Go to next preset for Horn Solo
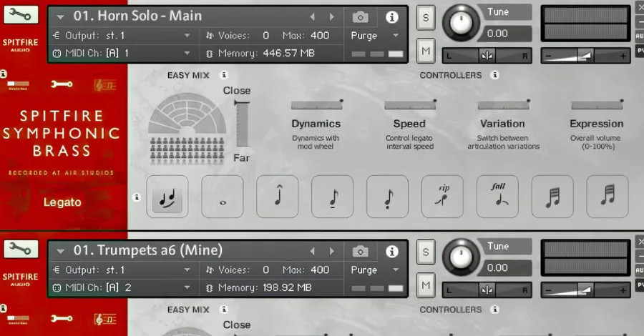 pos(331,17)
